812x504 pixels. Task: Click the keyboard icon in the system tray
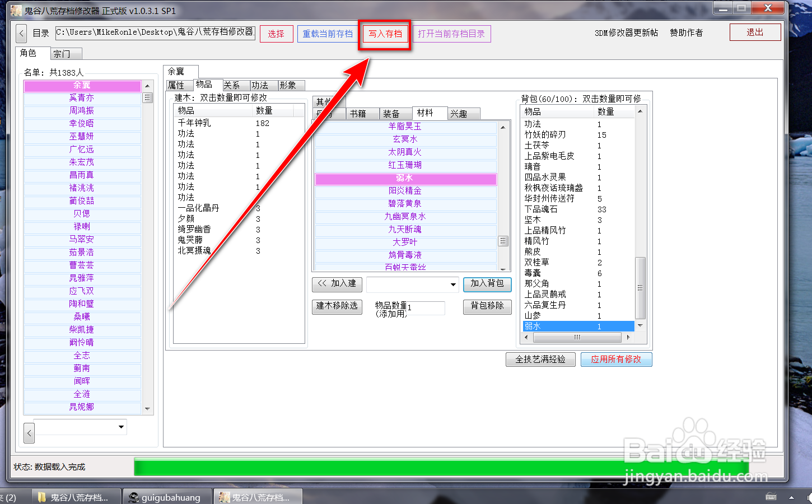[771, 497]
